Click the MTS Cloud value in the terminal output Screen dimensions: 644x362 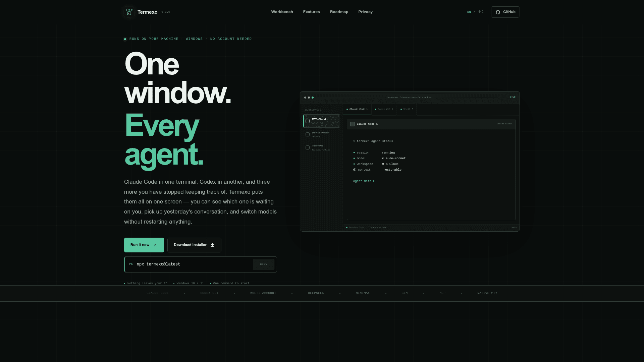click(390, 164)
